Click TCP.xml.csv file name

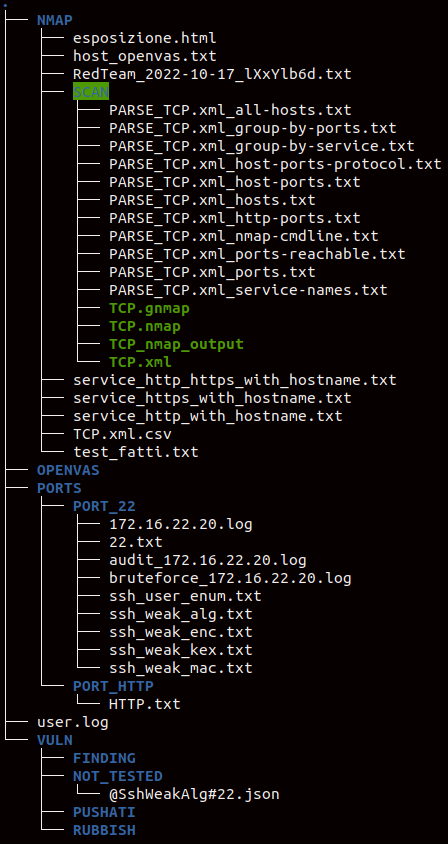[x=122, y=434]
